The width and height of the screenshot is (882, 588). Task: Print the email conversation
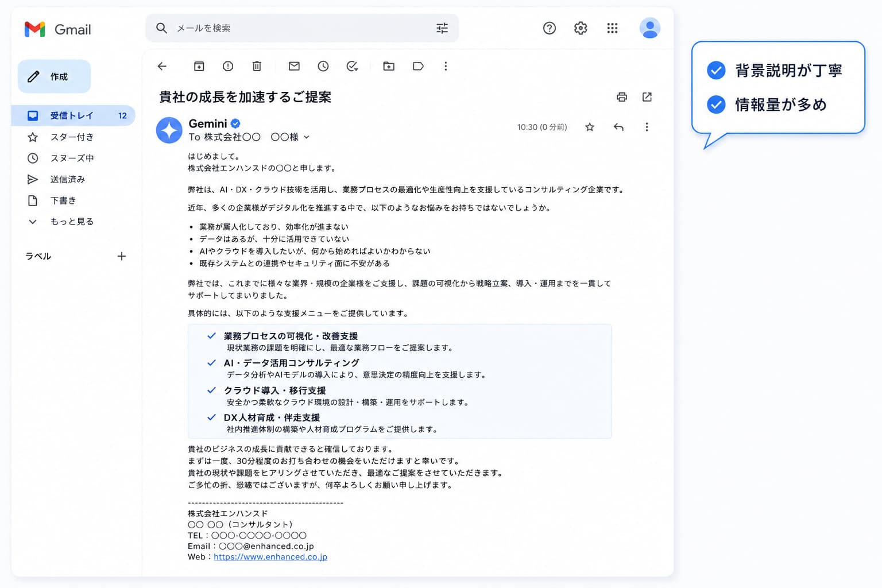point(622,97)
